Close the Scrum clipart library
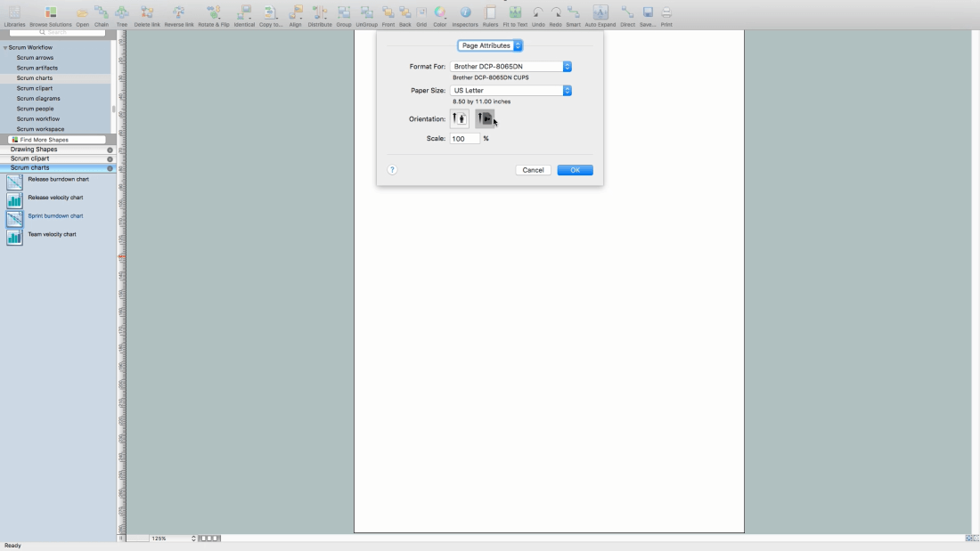This screenshot has width=980, height=551. [x=110, y=159]
